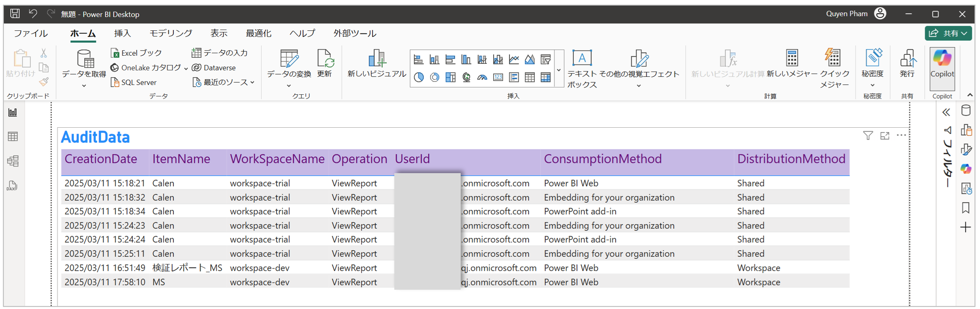Insert a line and clustered column chart
This screenshot has height=309, width=980.
(498, 60)
